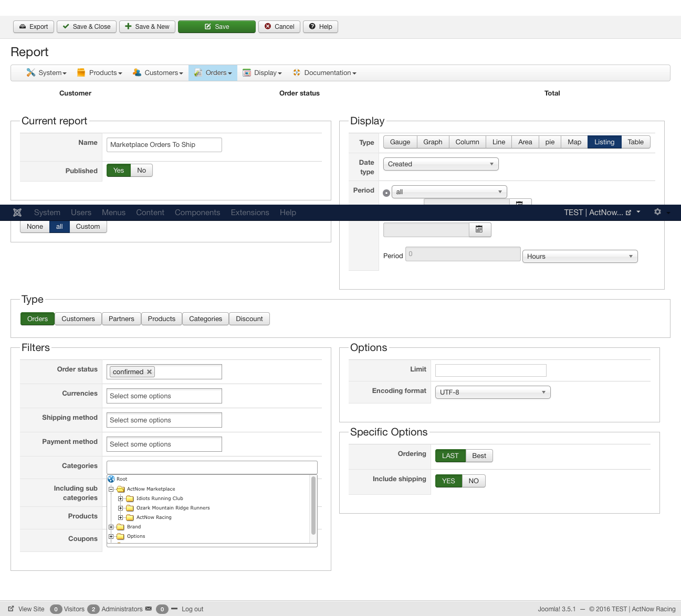Open the Hours unit dropdown
681x616 pixels.
coord(580,257)
